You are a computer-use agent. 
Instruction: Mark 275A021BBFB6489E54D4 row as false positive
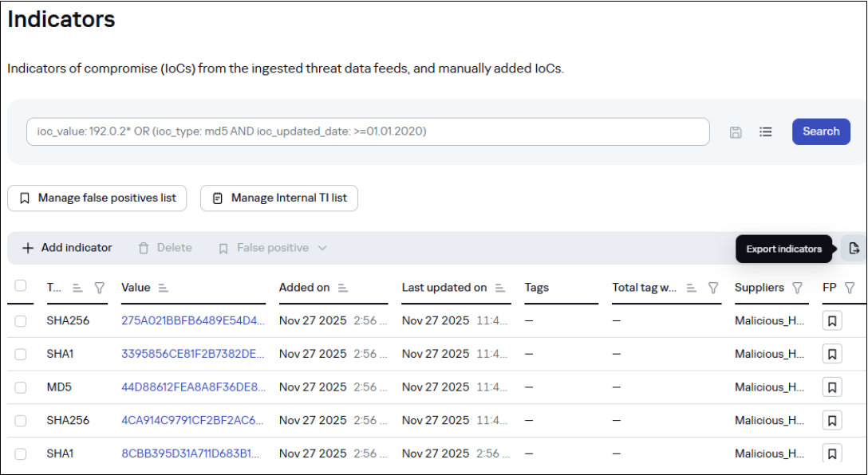[832, 320]
